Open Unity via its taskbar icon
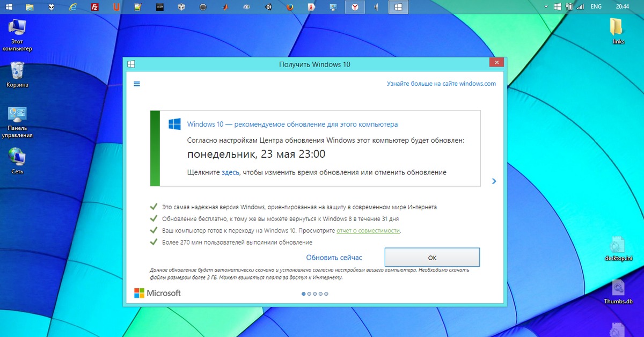This screenshot has height=337, width=644. [267, 7]
